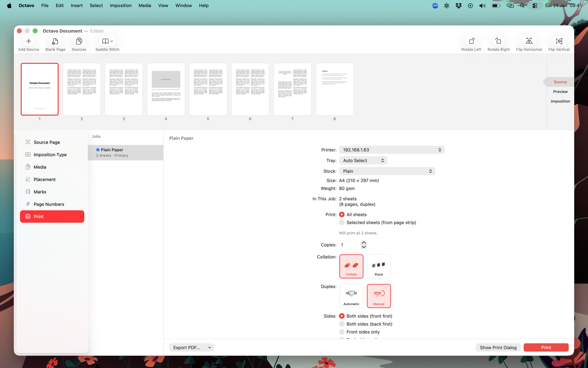Click the Flip Vertical icon
This screenshot has width=588, height=368.
coord(559,41)
